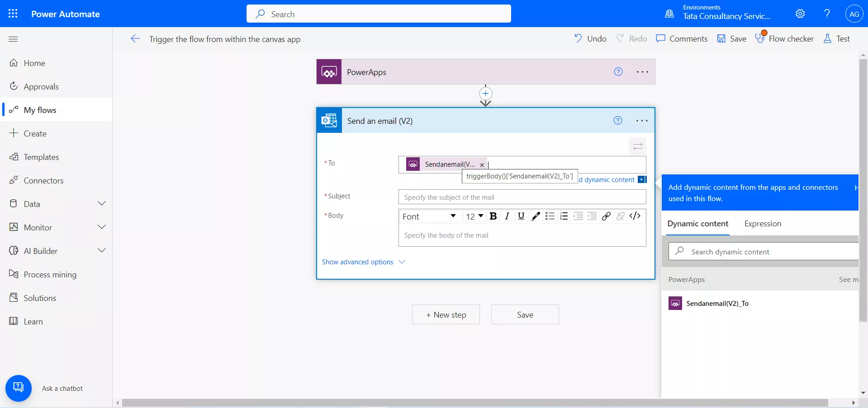Viewport: 868px width, 408px height.
Task: Open the Font family dropdown
Action: (x=429, y=216)
